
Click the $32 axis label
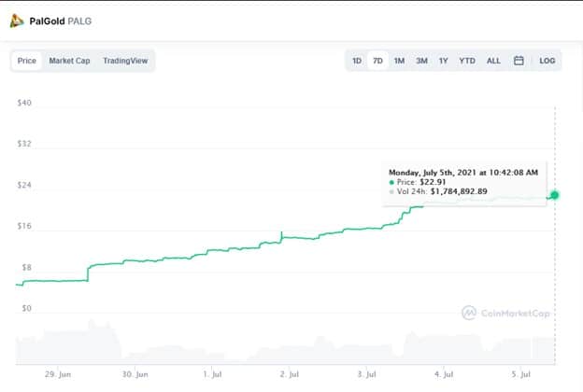(24, 144)
